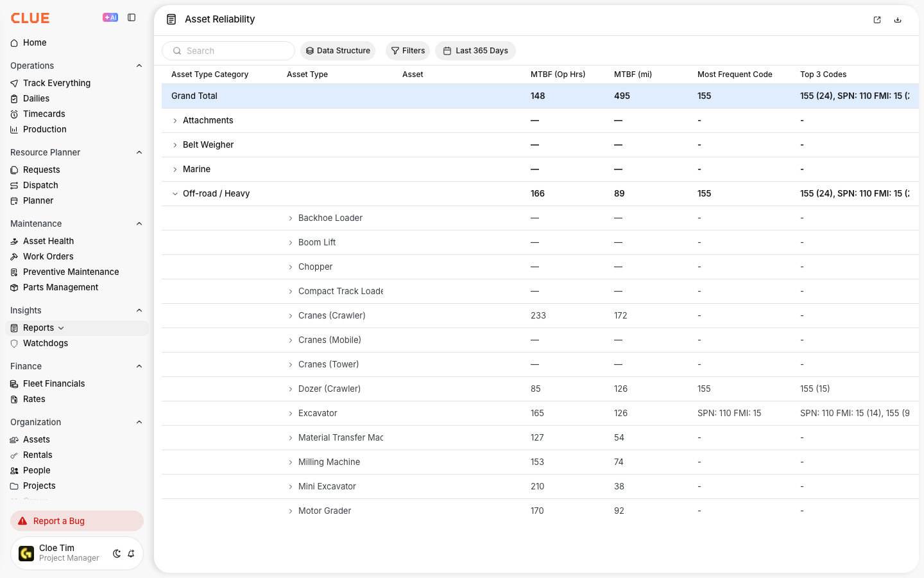This screenshot has width=924, height=578.
Task: Expand the Boom Lift asset type
Action: coord(291,243)
